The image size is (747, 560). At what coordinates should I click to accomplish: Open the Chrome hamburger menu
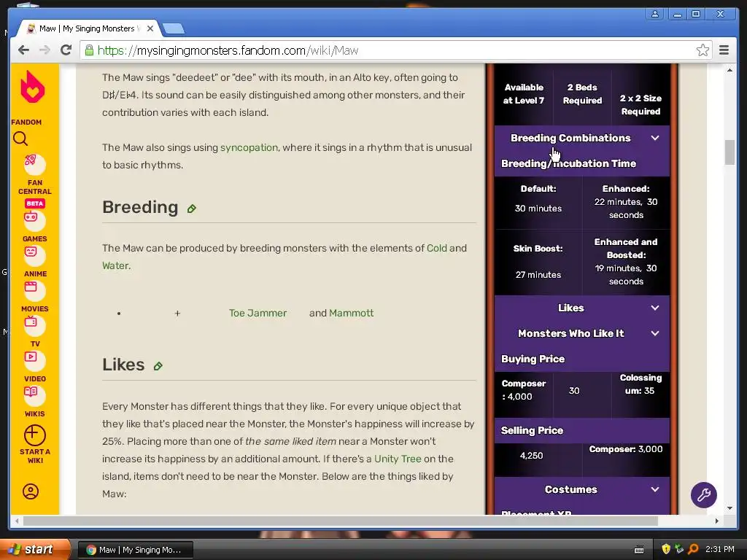[x=724, y=50]
